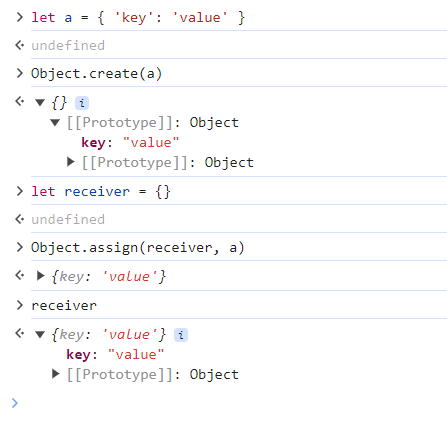The width and height of the screenshot is (447, 432).
Task: Click key: "value" under the Object.create prototype
Action: 130,143
